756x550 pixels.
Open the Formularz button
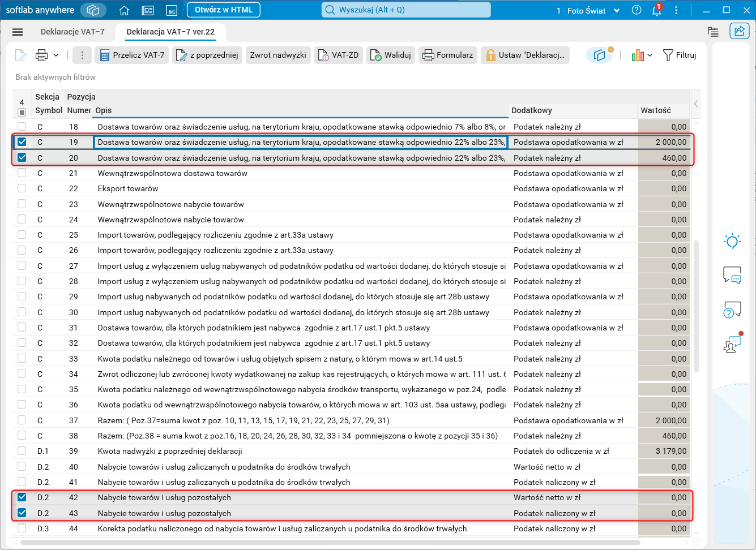pyautogui.click(x=448, y=55)
